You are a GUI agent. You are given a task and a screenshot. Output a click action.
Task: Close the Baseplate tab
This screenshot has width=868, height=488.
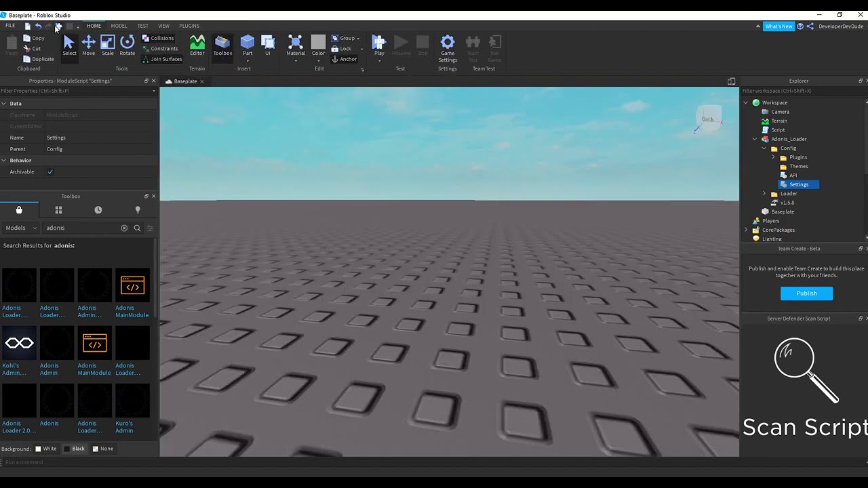pyautogui.click(x=201, y=81)
